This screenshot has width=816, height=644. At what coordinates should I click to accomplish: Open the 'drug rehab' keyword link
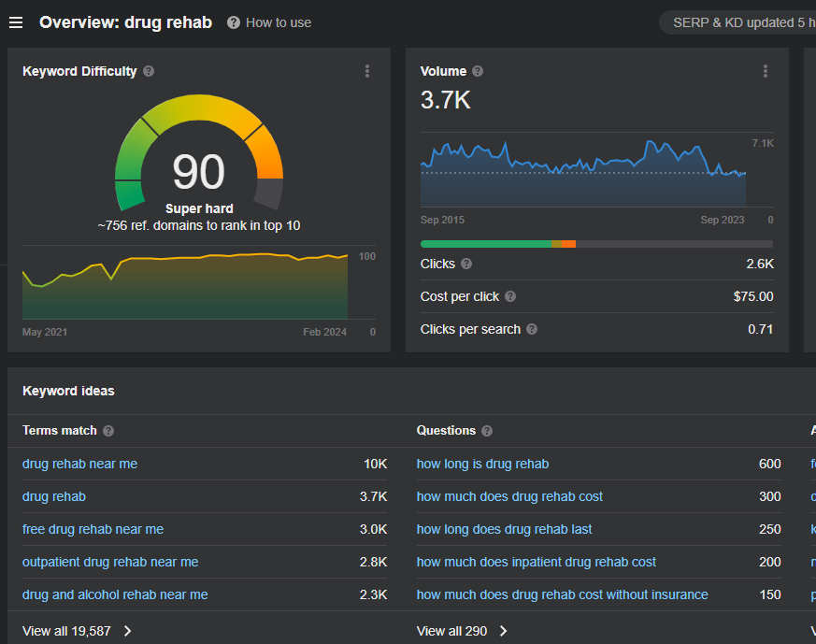click(x=54, y=496)
